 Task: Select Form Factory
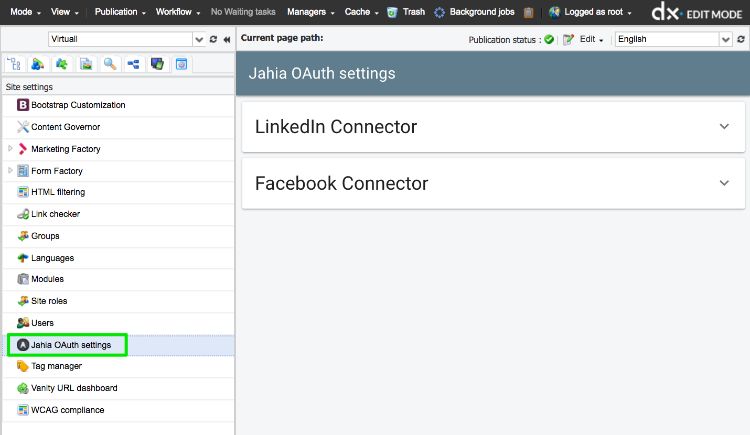click(x=56, y=171)
